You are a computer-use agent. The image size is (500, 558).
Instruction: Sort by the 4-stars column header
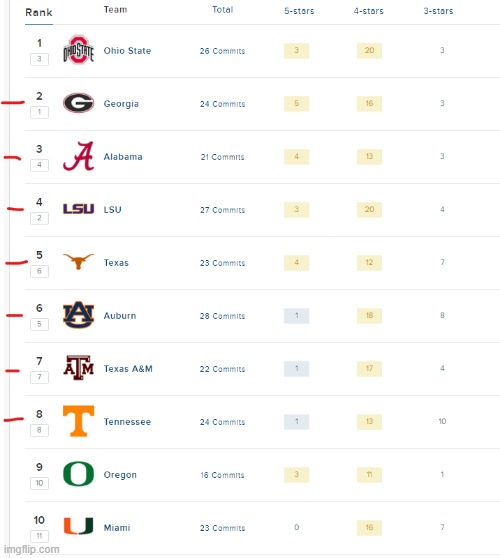pos(369,11)
